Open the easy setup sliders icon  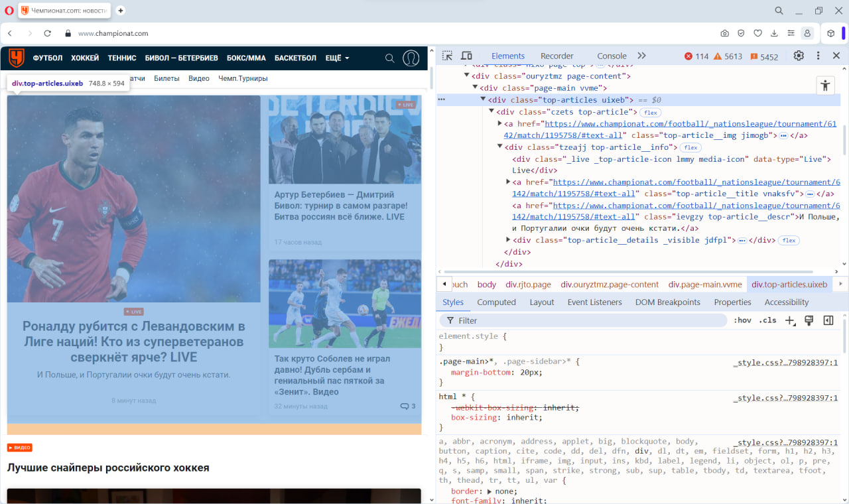tap(791, 33)
